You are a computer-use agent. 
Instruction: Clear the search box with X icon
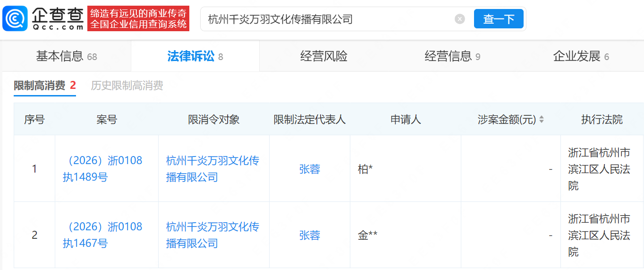(x=459, y=19)
